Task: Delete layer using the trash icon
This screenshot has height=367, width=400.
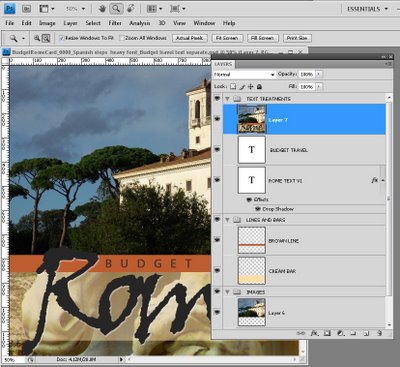Action: (x=379, y=333)
